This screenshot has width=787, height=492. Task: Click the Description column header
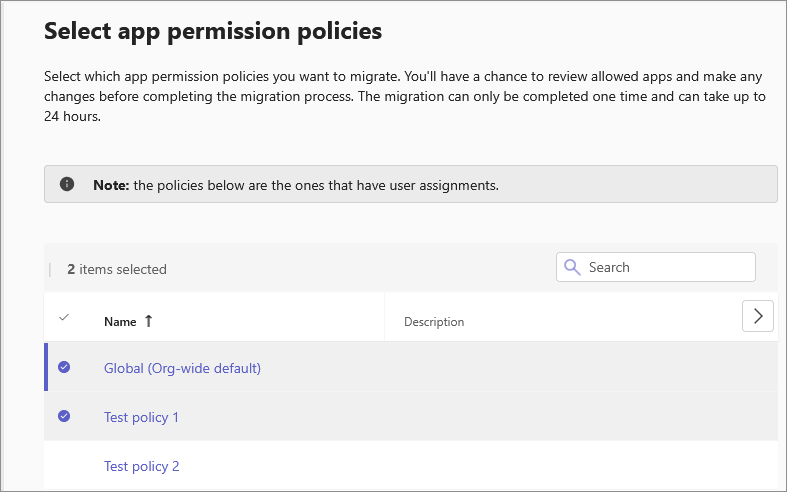pos(434,322)
